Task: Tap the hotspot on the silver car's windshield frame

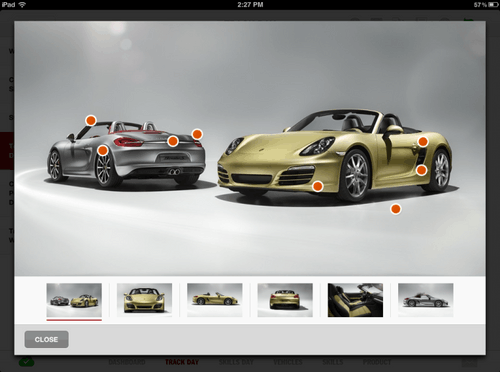Action: pos(91,120)
